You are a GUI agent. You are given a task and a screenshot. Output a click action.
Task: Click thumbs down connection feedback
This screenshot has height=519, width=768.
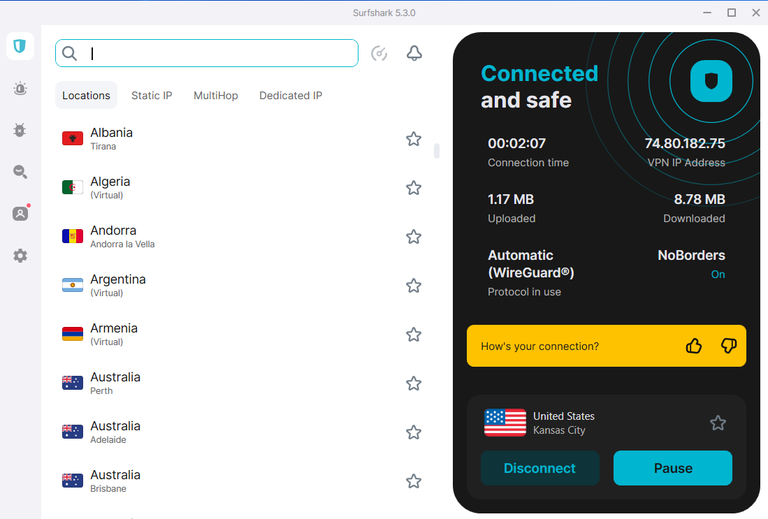pyautogui.click(x=729, y=346)
